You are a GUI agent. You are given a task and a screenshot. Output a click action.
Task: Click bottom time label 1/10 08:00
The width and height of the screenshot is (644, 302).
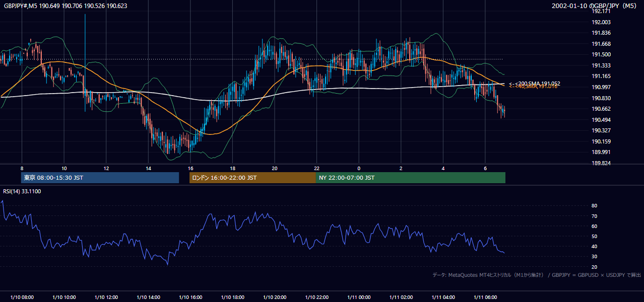click(22, 297)
